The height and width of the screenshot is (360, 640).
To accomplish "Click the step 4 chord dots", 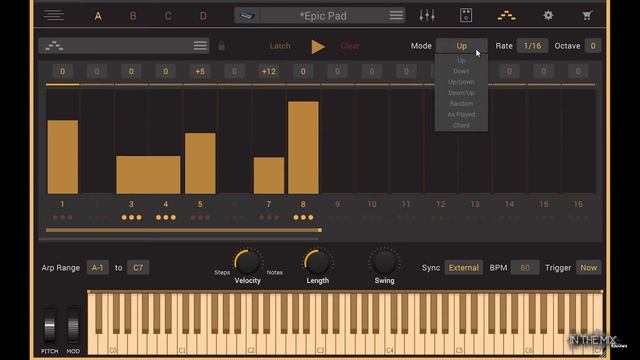I will click(166, 218).
